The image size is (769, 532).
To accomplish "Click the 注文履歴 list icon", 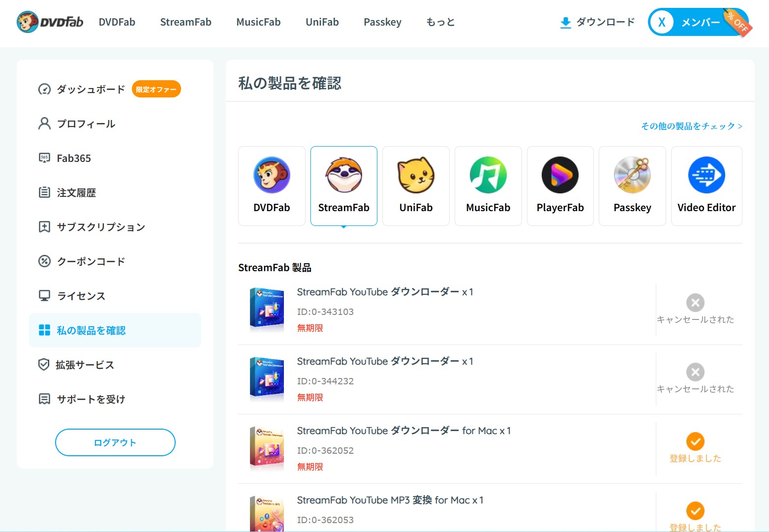I will pyautogui.click(x=44, y=192).
